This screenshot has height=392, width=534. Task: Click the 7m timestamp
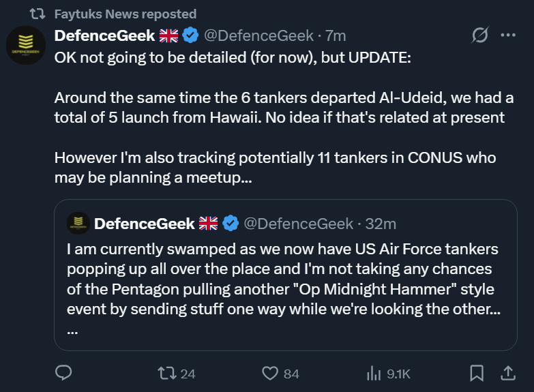tap(336, 35)
